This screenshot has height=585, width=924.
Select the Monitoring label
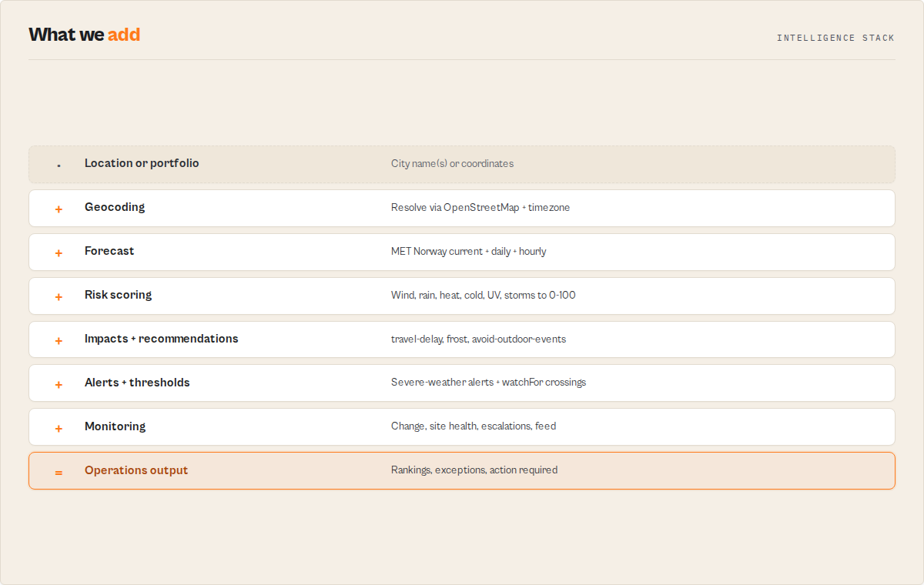115,426
